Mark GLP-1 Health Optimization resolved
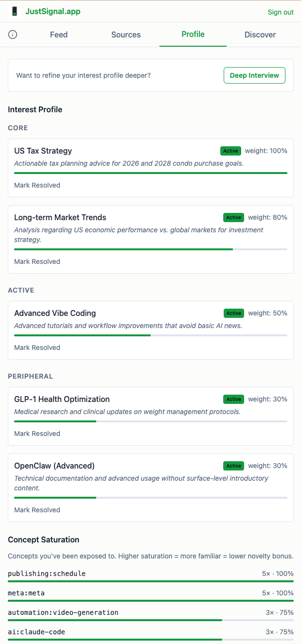Screen dimensions: 301x644 point(37,434)
